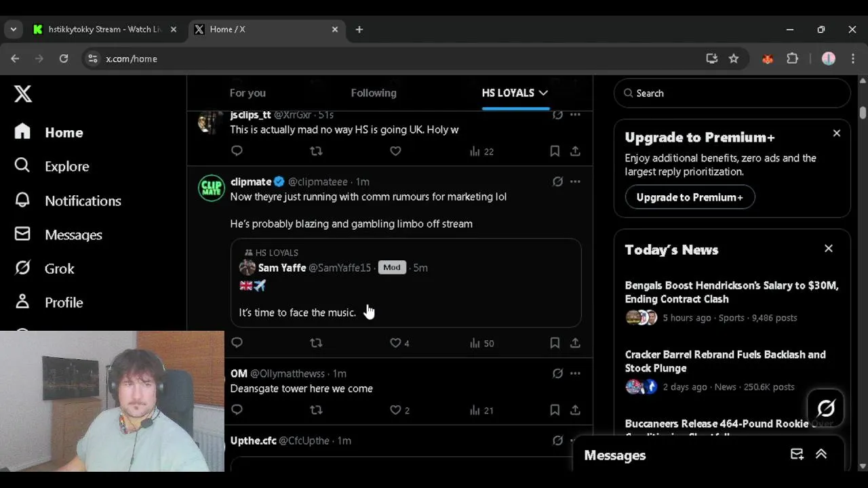
Task: View analytics showing 21 views
Action: coord(481,410)
